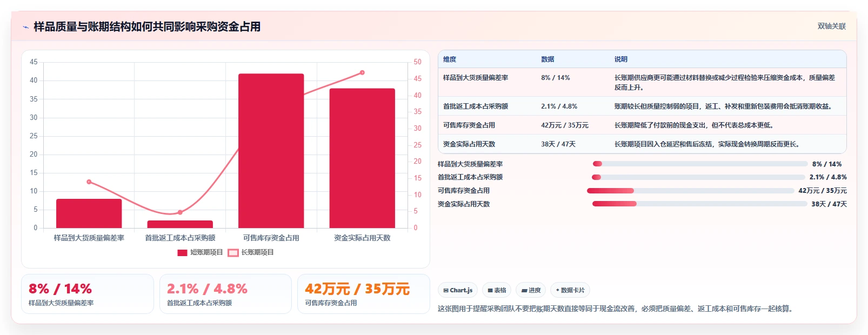Toggle the 短账期项目 legend swatch

(182, 252)
